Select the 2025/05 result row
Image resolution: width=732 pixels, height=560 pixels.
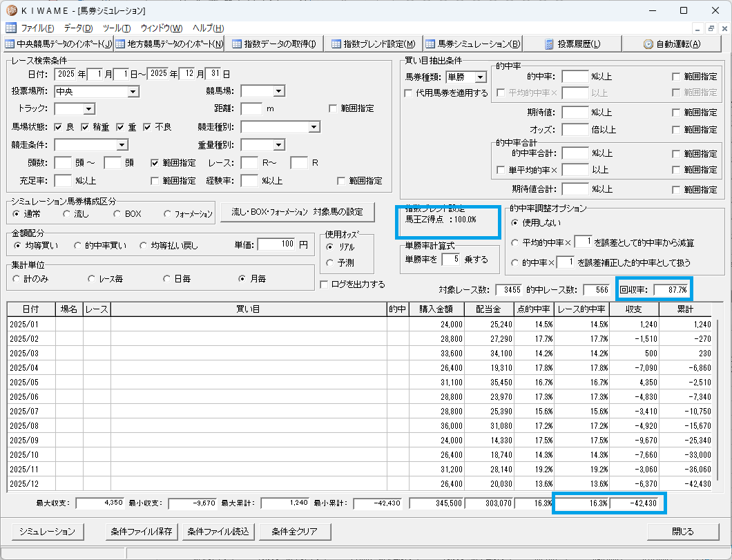(360, 383)
